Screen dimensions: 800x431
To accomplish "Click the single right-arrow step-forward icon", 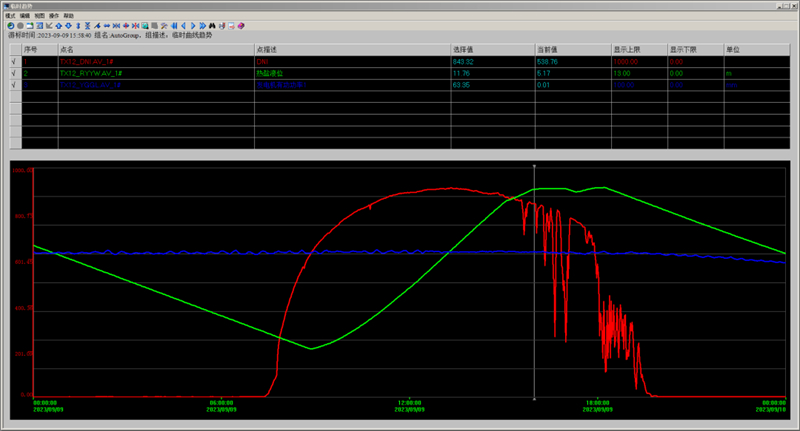I will pos(193,25).
